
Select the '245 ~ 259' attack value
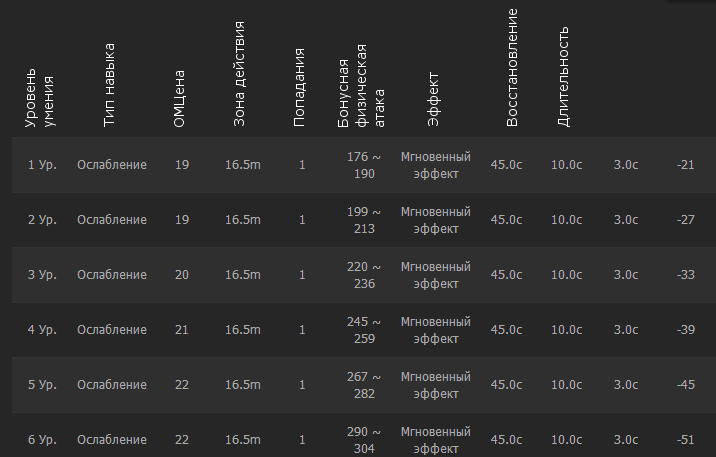(x=363, y=330)
